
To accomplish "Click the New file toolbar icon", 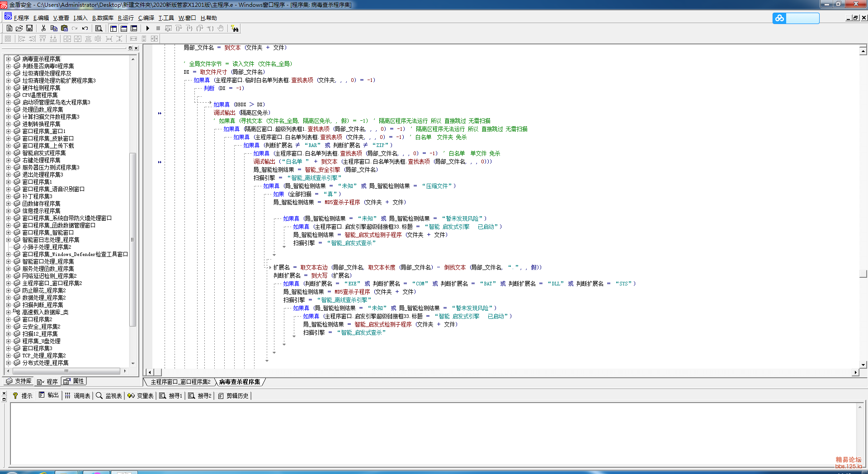I will click(x=9, y=28).
